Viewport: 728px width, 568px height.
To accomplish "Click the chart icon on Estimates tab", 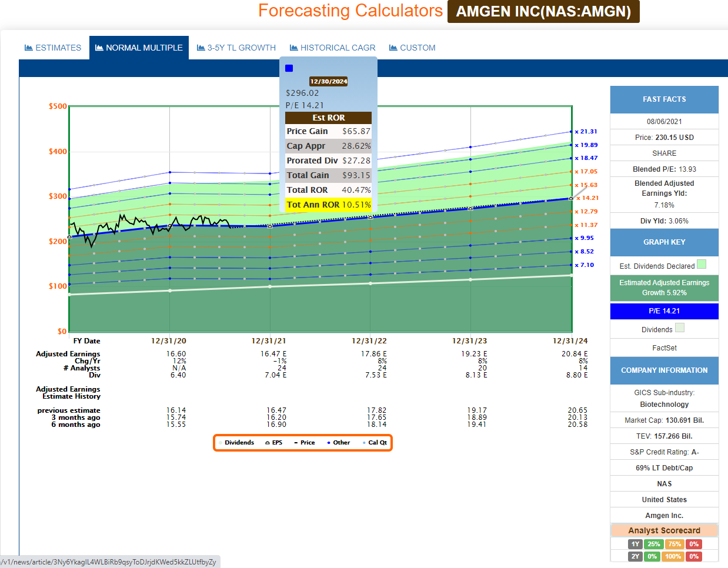I will [x=28, y=48].
